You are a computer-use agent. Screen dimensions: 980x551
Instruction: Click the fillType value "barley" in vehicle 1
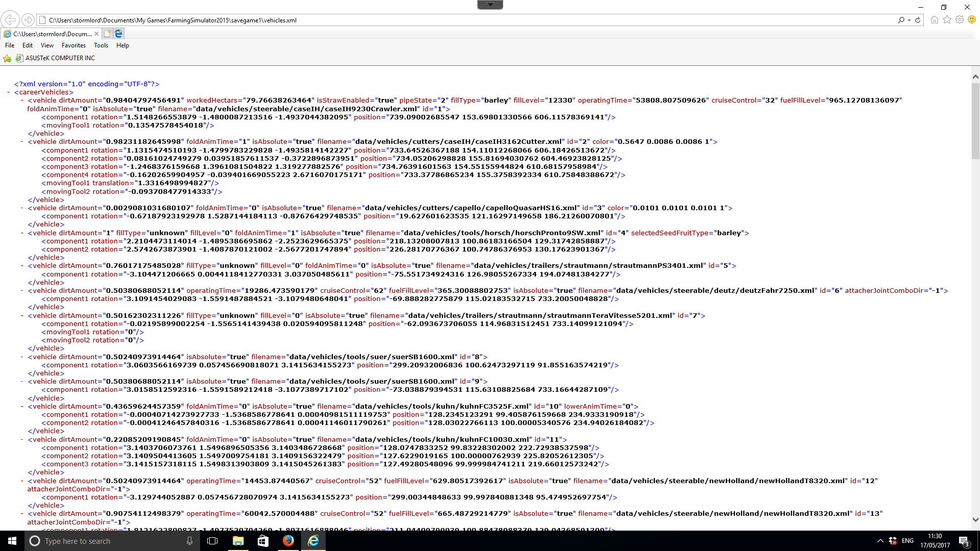(496, 101)
